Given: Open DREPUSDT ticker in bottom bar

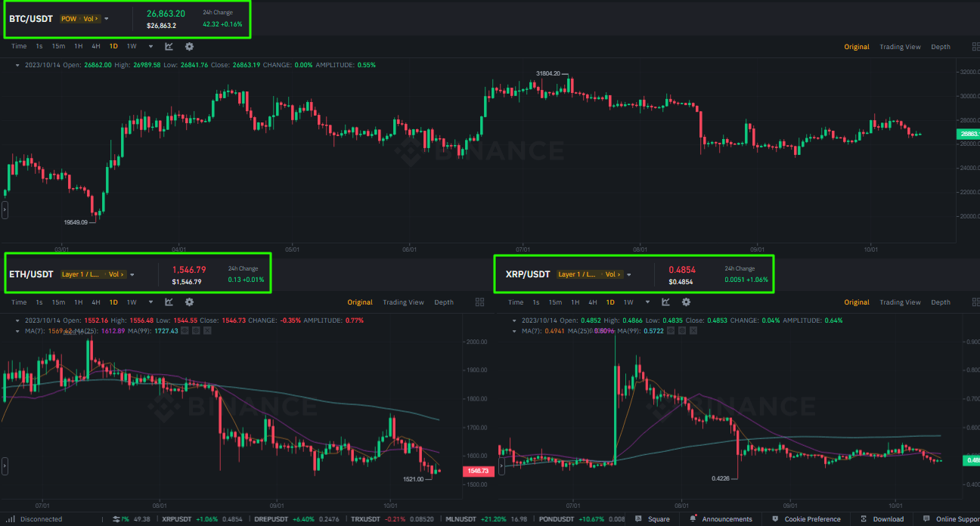Looking at the screenshot, I should [x=296, y=519].
